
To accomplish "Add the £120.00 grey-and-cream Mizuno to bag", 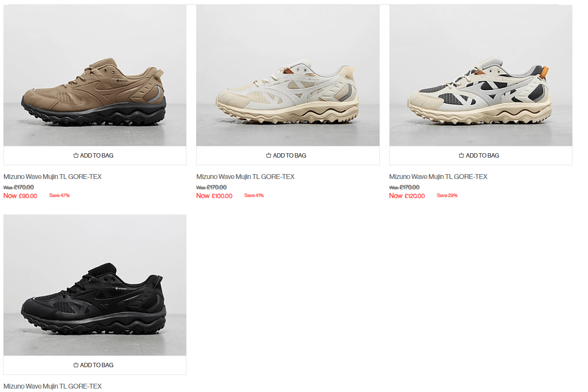I will click(481, 156).
